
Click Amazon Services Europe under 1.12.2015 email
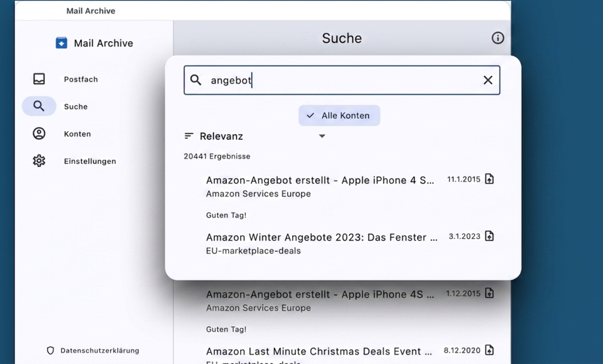(258, 308)
